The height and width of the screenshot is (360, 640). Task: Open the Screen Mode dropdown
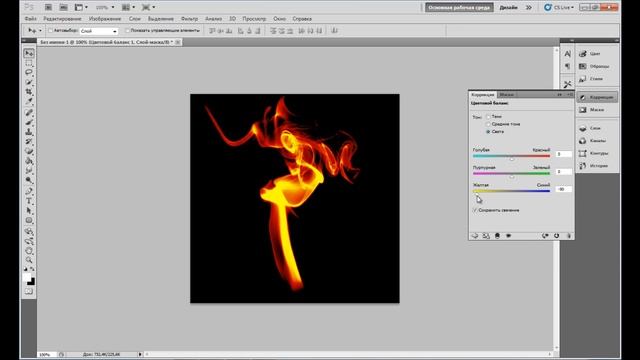[x=148, y=7]
